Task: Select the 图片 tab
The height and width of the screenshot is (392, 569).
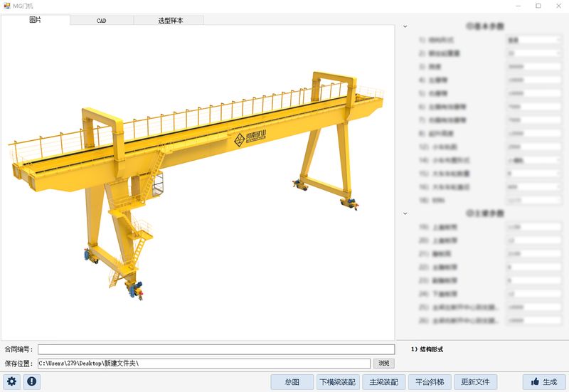Action: tap(35, 20)
